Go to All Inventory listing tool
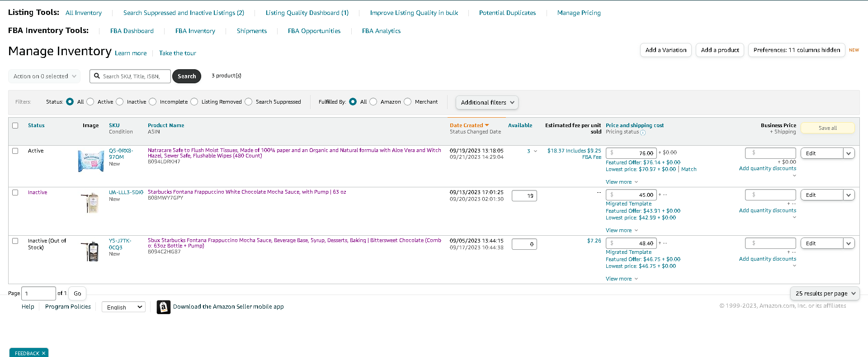Viewport: 868px width, 357px height. (84, 13)
